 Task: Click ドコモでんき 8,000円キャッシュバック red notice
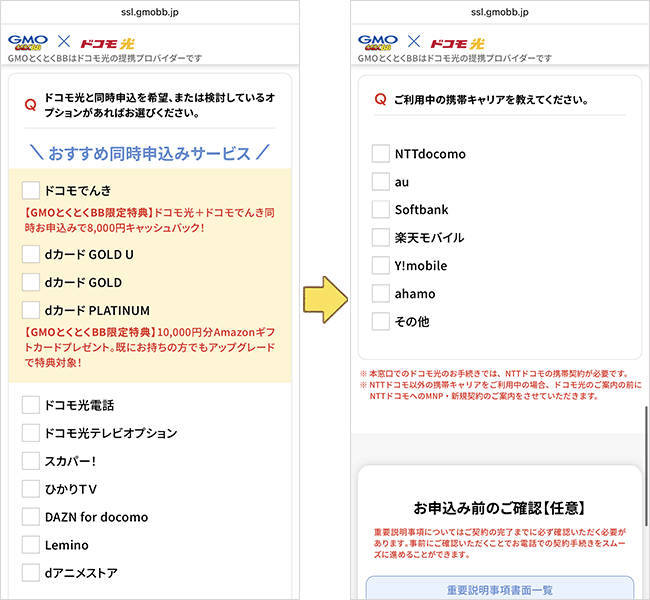coord(150,220)
